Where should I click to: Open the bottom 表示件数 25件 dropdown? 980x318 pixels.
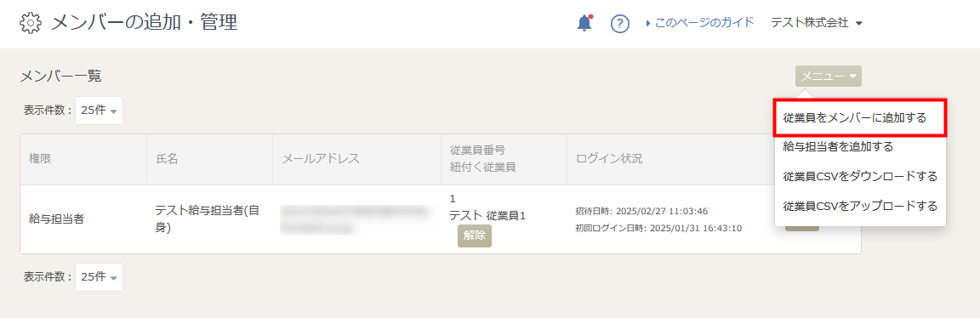click(x=99, y=277)
